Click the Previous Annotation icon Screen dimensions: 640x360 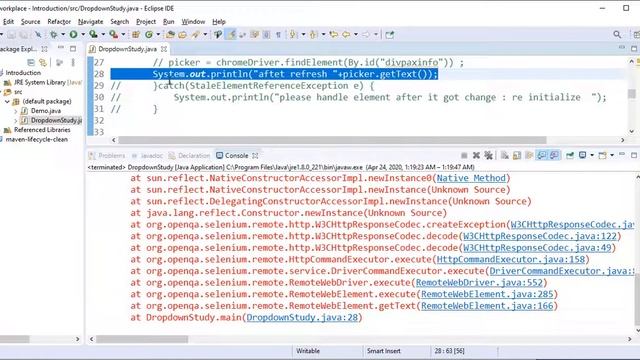click(313, 35)
